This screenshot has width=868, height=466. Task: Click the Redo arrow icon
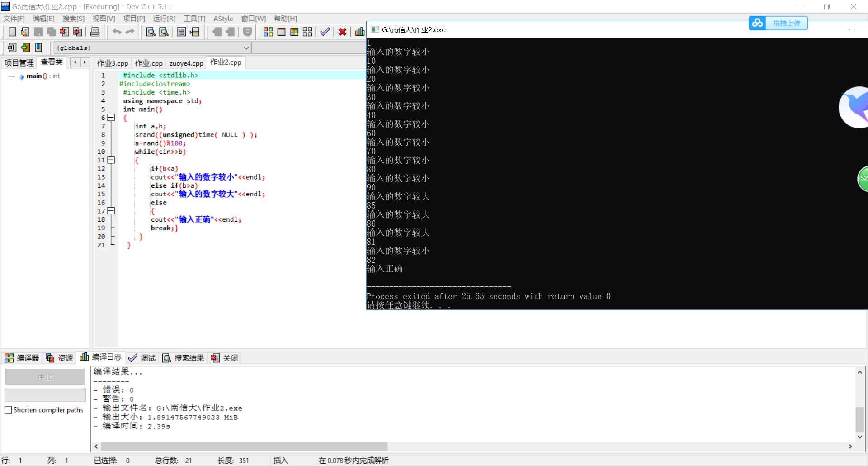click(130, 32)
